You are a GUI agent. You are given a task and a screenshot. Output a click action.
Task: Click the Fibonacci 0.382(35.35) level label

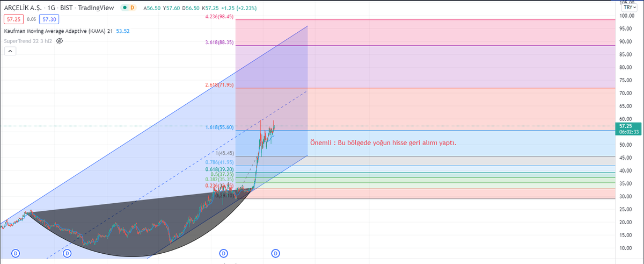220,180
